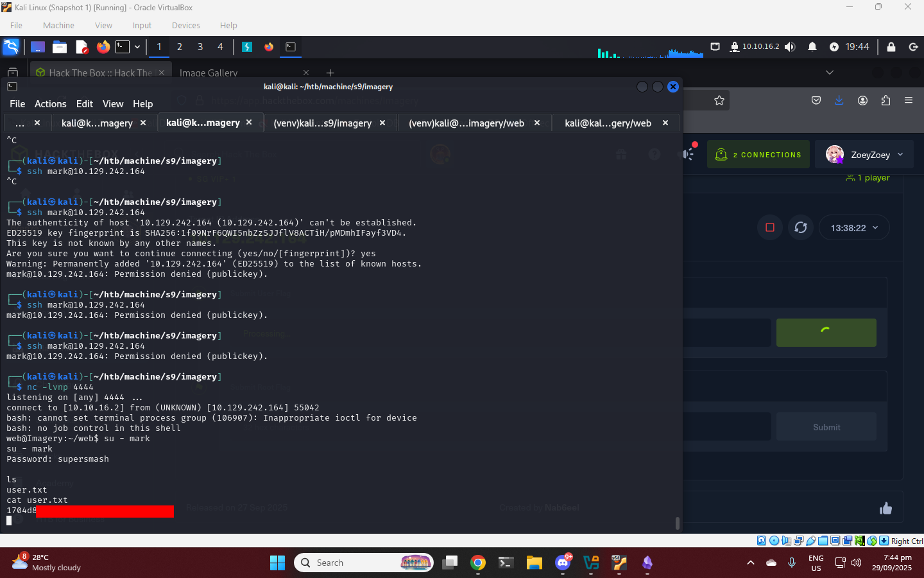Bookmark the page with the star icon

click(x=719, y=100)
